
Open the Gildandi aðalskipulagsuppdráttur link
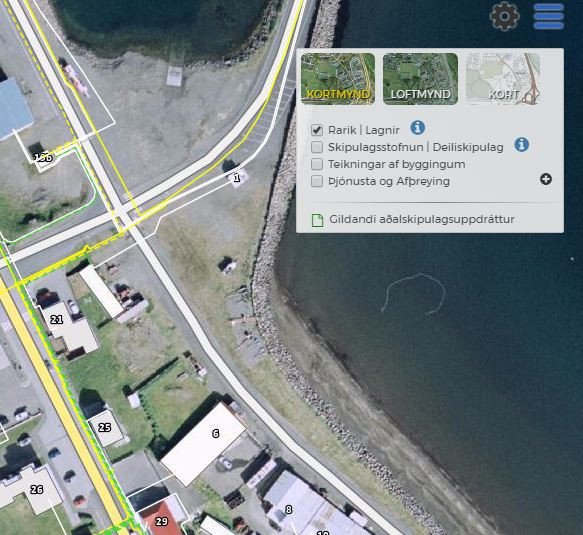[422, 219]
